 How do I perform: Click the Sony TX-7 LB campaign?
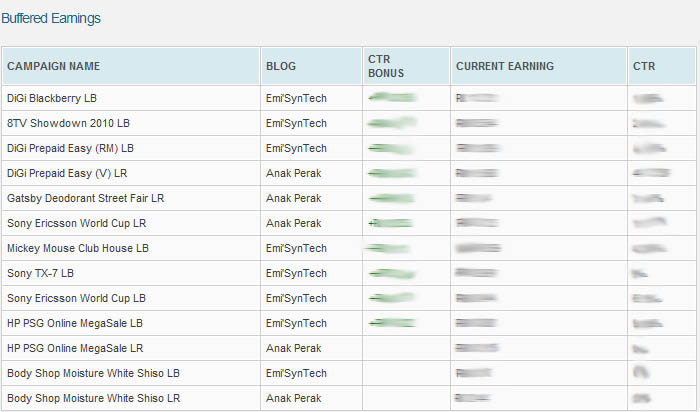(x=40, y=273)
